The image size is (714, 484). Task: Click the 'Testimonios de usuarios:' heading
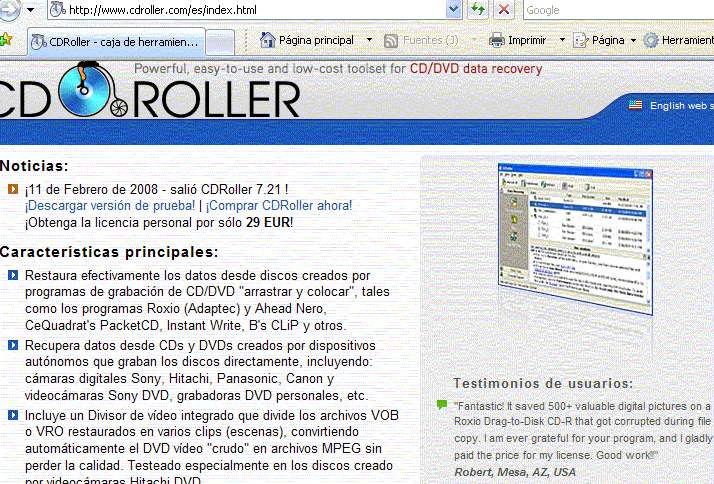543,383
